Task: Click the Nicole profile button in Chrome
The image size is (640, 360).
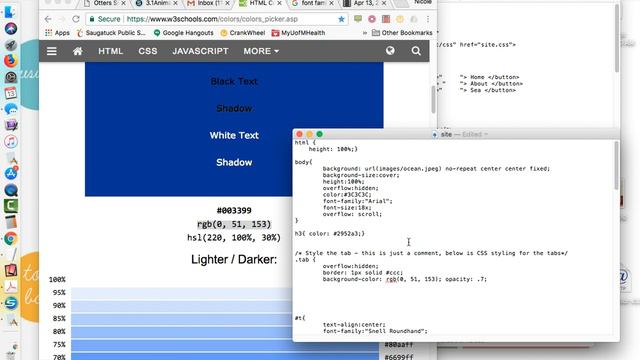Action: [422, 2]
